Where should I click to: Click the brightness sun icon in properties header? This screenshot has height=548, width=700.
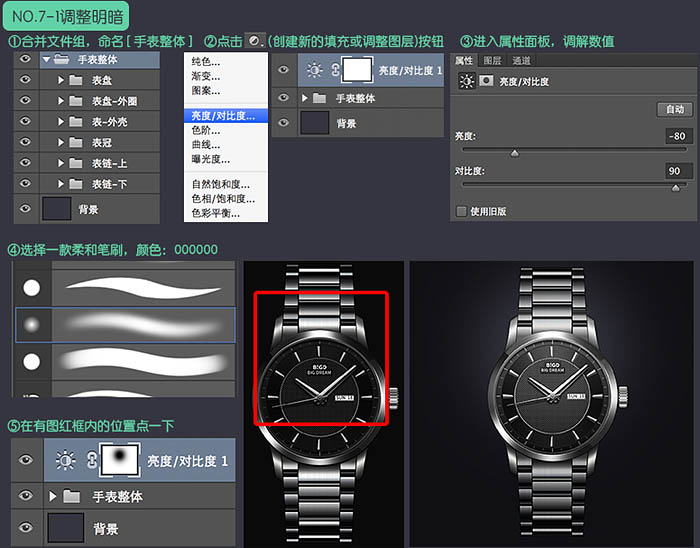pyautogui.click(x=467, y=81)
